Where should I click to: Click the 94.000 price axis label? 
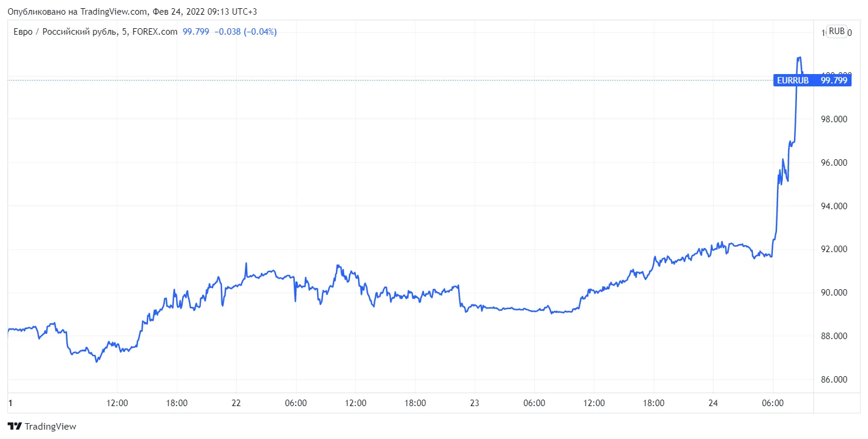[834, 206]
